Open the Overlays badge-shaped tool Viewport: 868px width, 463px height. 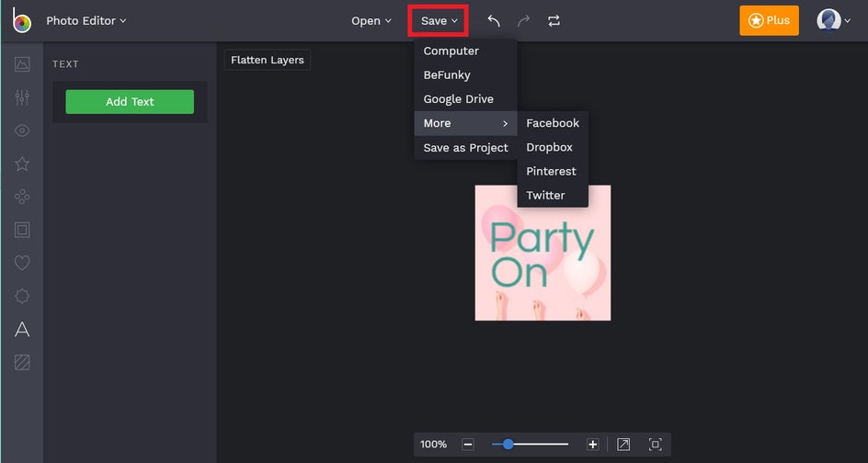tap(22, 297)
